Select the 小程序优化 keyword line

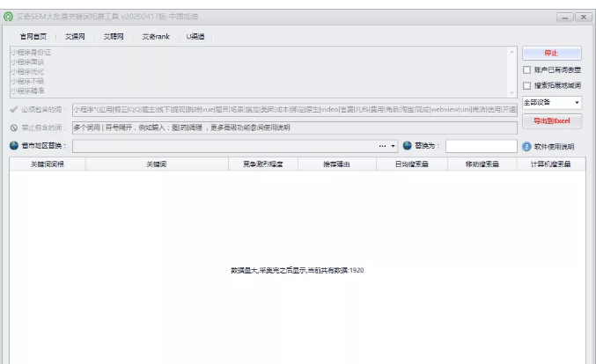click(27, 71)
